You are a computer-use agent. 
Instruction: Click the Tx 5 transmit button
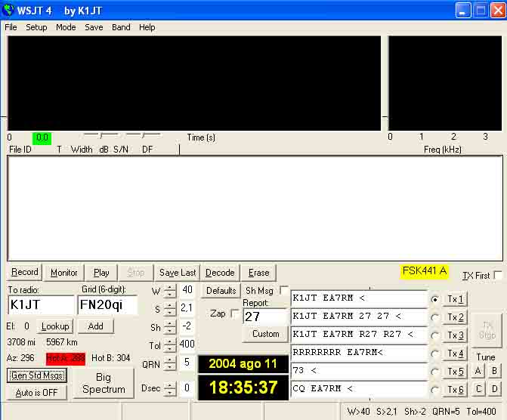click(456, 372)
